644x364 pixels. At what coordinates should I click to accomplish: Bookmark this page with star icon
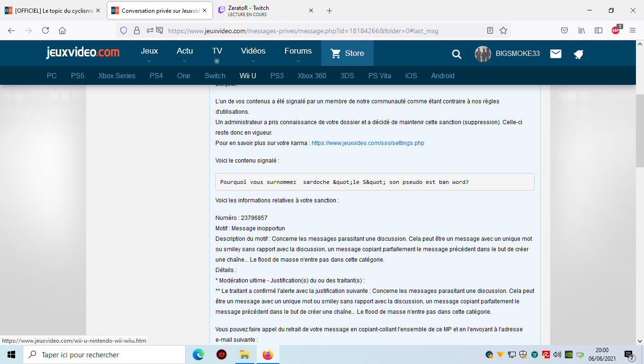coord(503,30)
